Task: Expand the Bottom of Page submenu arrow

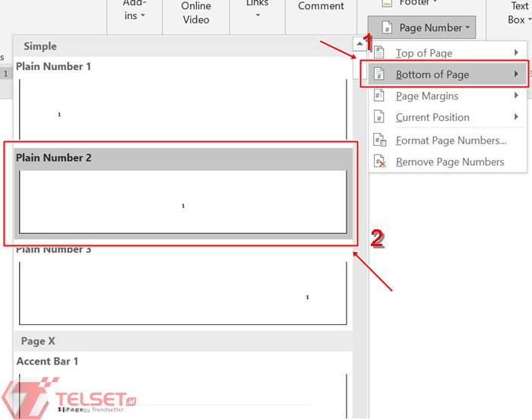Action: (516, 74)
